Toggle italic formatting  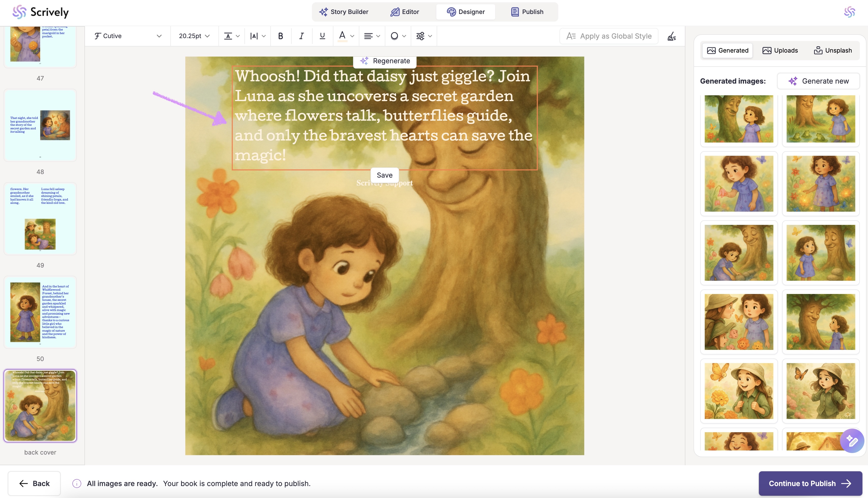[x=301, y=36]
